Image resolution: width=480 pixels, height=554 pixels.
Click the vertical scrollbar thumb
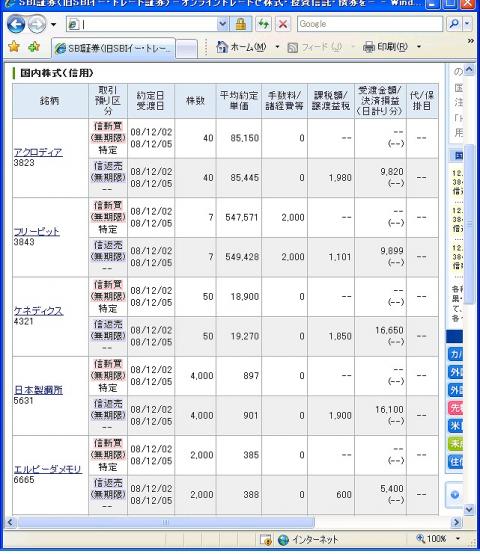[469, 224]
